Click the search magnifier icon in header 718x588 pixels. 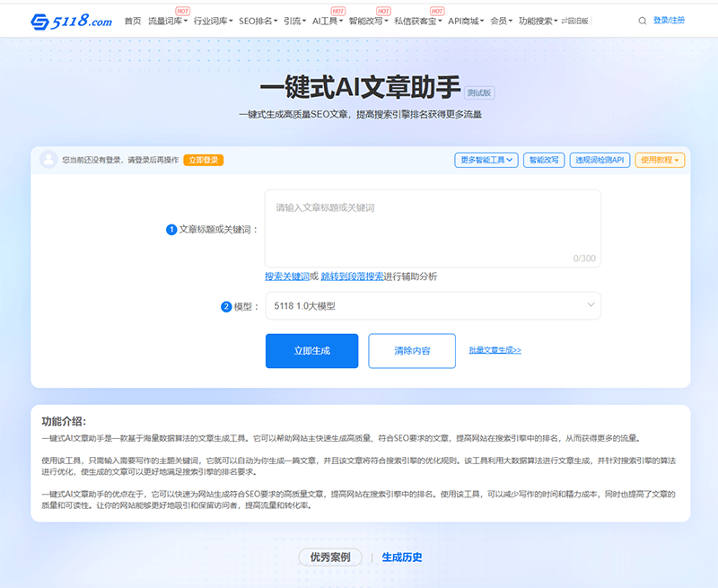click(x=642, y=21)
